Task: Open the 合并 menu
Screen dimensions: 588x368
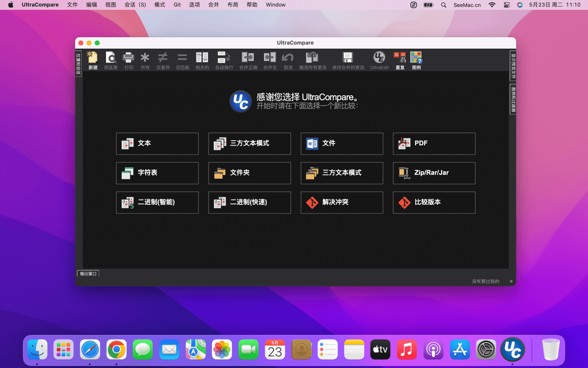Action: (214, 5)
